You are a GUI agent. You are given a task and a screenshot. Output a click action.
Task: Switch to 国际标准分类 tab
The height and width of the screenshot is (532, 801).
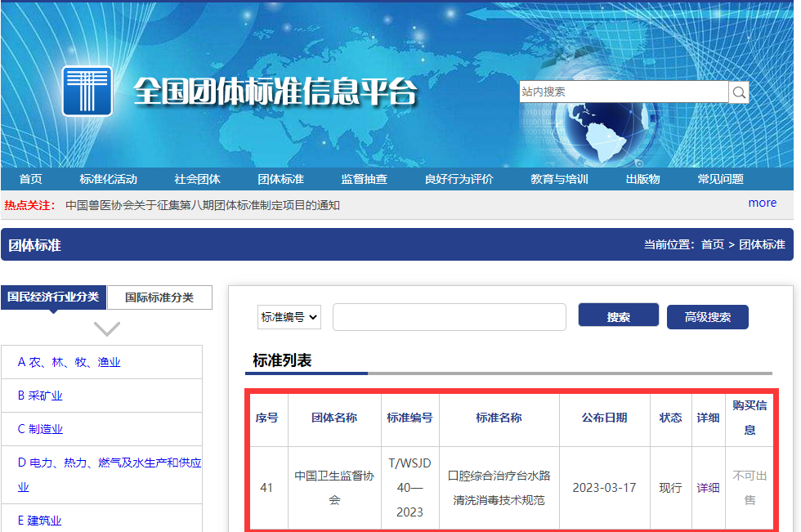[x=159, y=297]
